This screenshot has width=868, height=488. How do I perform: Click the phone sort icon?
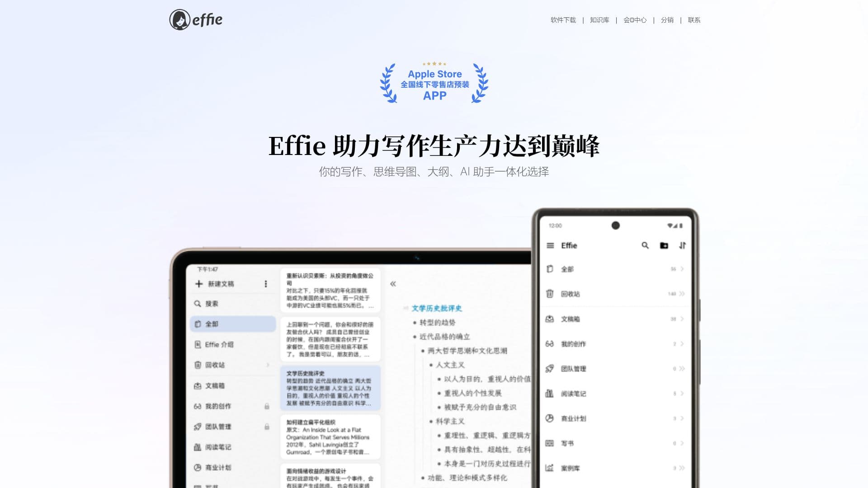coord(682,245)
